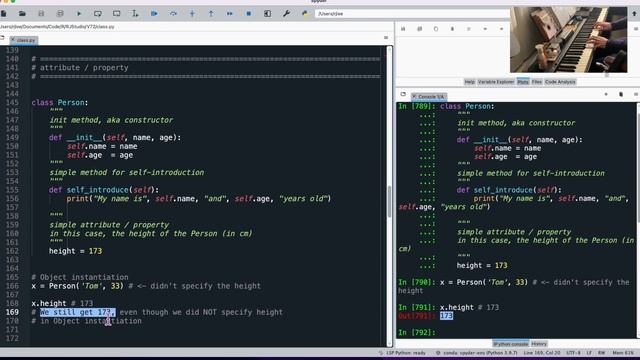Switch to Variable Explorer tab
The image size is (640, 360).
(496, 82)
